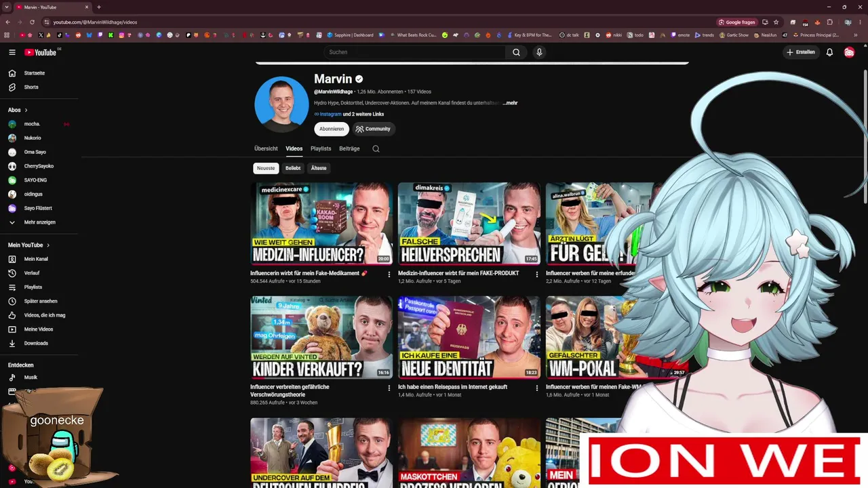Open subscription CherrySayoko channel

click(39, 166)
